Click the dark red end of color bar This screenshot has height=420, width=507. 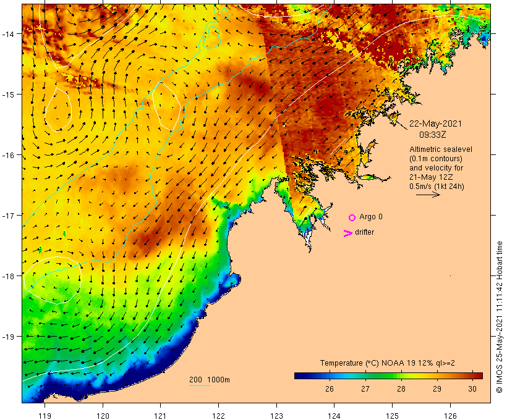[479, 376]
